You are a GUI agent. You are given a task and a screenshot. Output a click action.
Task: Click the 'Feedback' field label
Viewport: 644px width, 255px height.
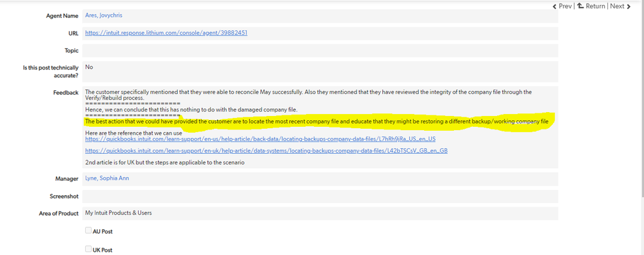click(66, 93)
